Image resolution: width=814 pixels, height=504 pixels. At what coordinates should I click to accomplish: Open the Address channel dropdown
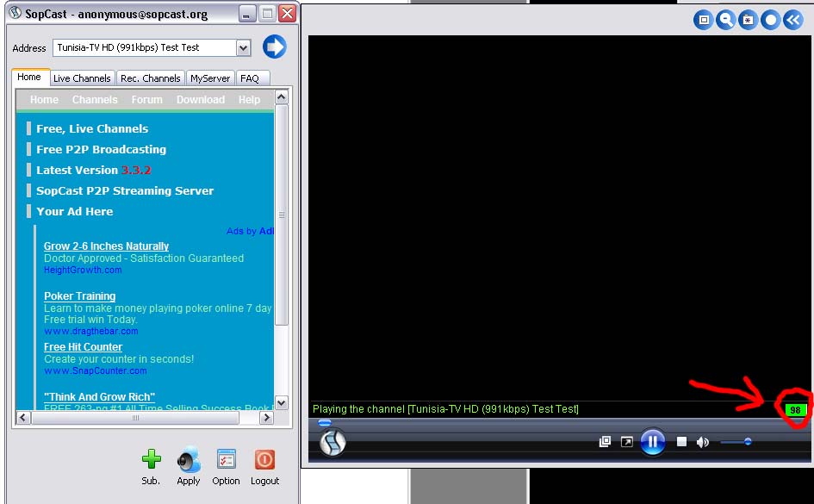(243, 48)
